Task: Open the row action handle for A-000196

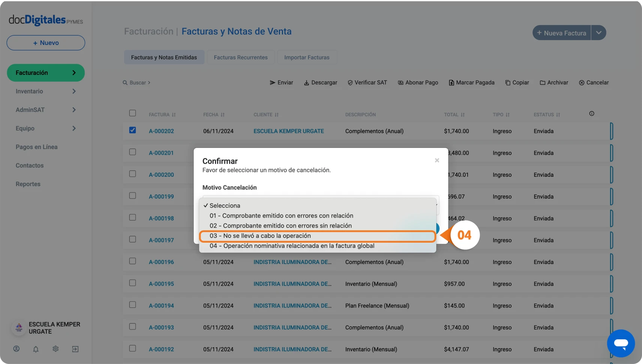Action: click(x=611, y=262)
